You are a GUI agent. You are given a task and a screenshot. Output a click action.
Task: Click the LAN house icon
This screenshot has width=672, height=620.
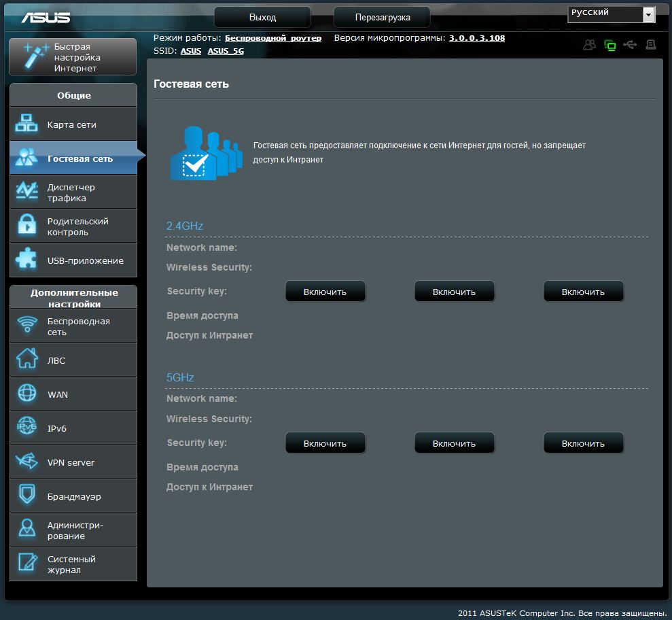pos(27,358)
